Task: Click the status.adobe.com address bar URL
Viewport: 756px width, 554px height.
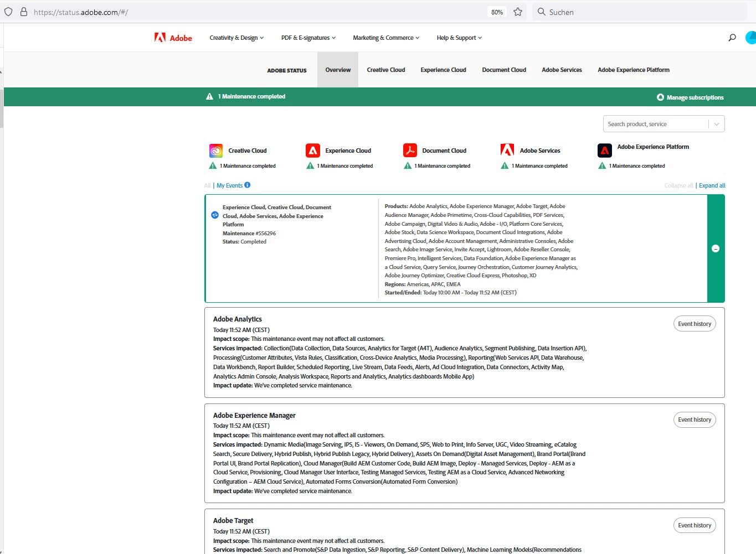Action: [x=81, y=12]
